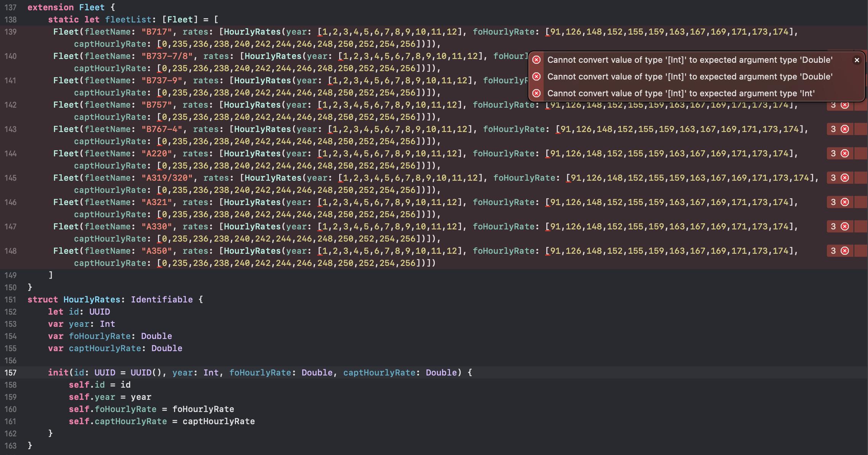868x455 pixels.
Task: Click the error count 3 on line 148
Action: (833, 251)
